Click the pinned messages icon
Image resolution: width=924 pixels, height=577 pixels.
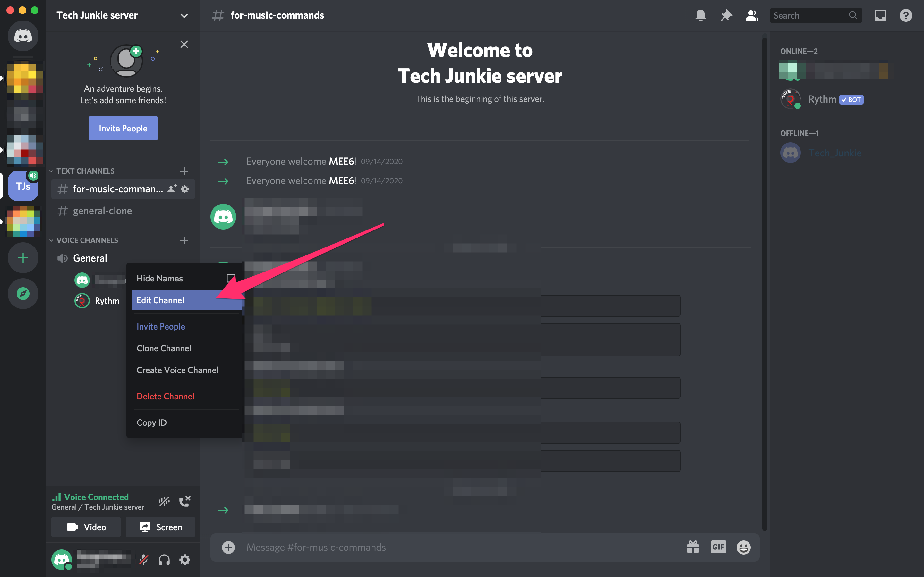(x=726, y=15)
